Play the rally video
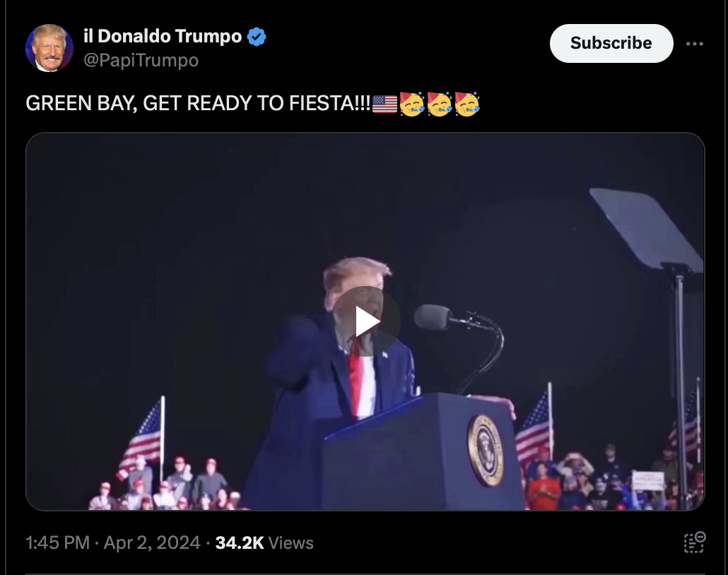The height and width of the screenshot is (575, 728). [365, 321]
